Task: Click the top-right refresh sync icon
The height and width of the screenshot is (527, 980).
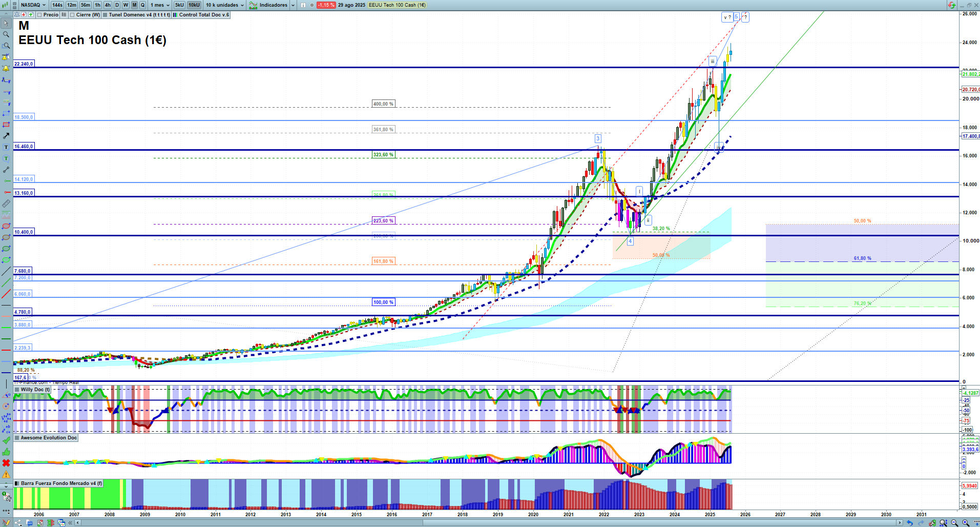Action: click(x=951, y=5)
